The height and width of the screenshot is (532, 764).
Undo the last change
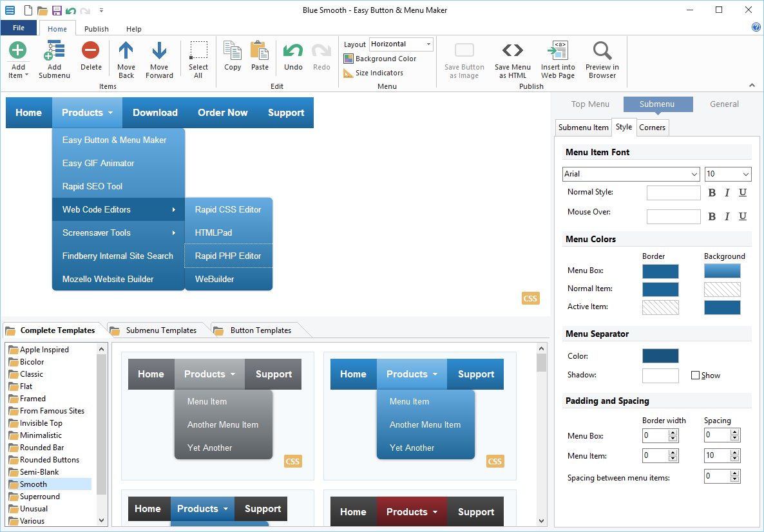[x=293, y=59]
